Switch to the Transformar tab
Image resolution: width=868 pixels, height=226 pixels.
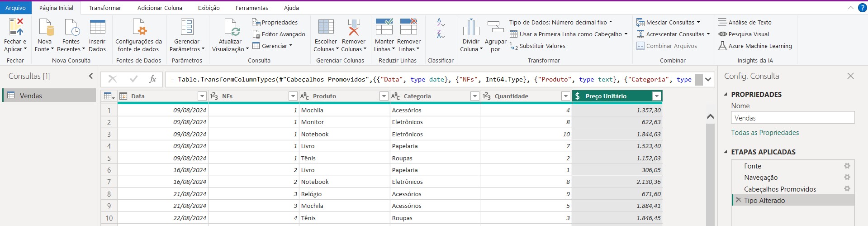[105, 8]
